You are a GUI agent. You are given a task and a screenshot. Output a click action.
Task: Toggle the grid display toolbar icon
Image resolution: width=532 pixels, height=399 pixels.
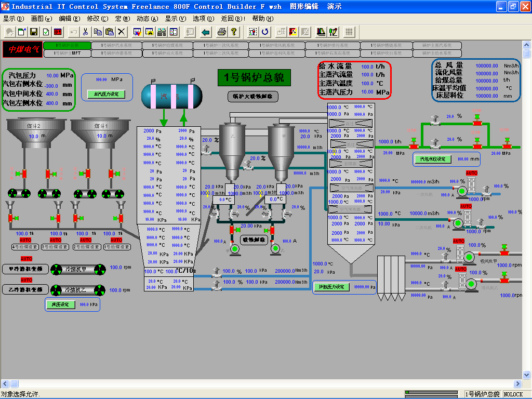pyautogui.click(x=349, y=32)
